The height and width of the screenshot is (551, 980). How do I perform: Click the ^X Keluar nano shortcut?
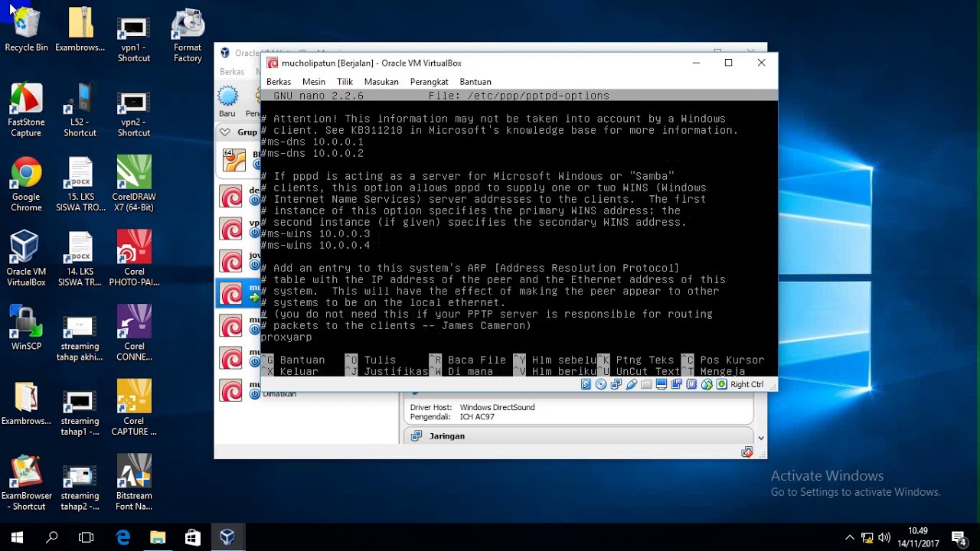point(290,371)
